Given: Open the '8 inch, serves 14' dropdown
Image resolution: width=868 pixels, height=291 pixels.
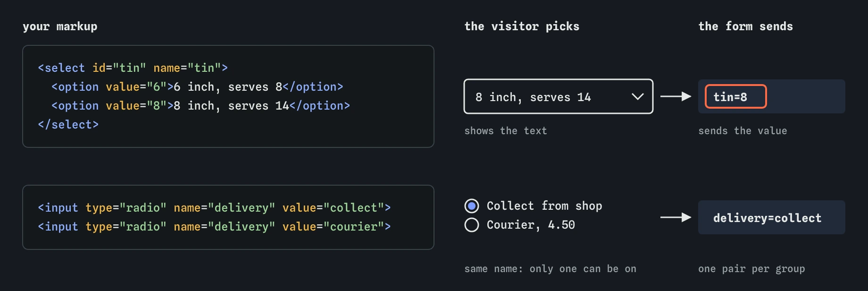Looking at the screenshot, I should [559, 96].
